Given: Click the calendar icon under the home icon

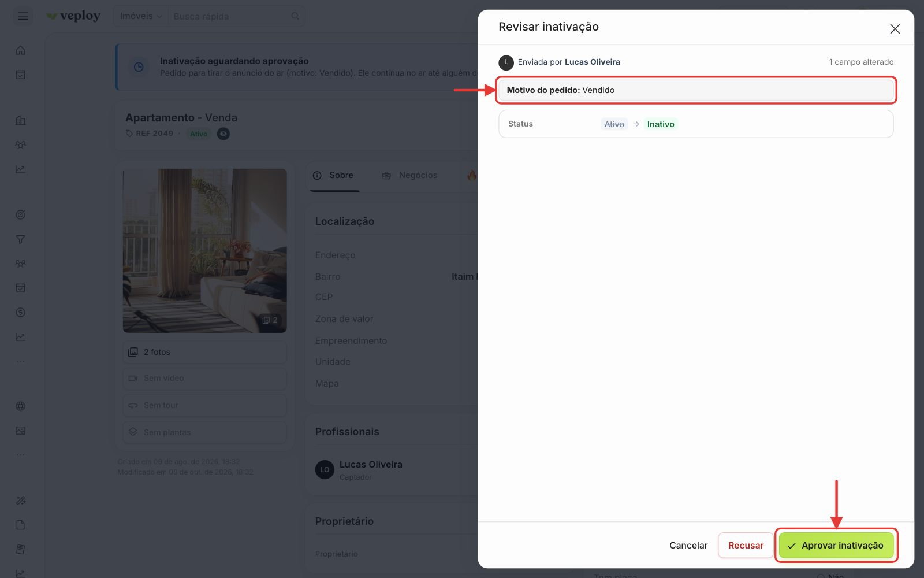Looking at the screenshot, I should click(x=21, y=75).
